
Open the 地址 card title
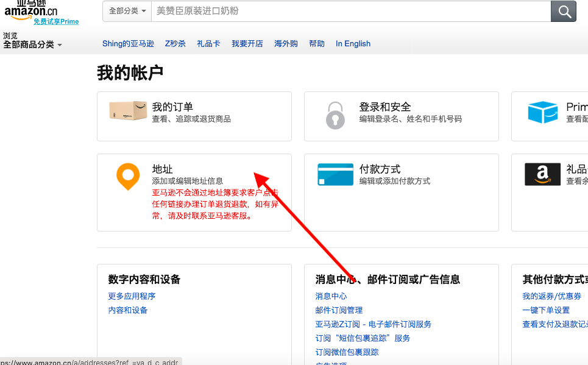click(162, 169)
